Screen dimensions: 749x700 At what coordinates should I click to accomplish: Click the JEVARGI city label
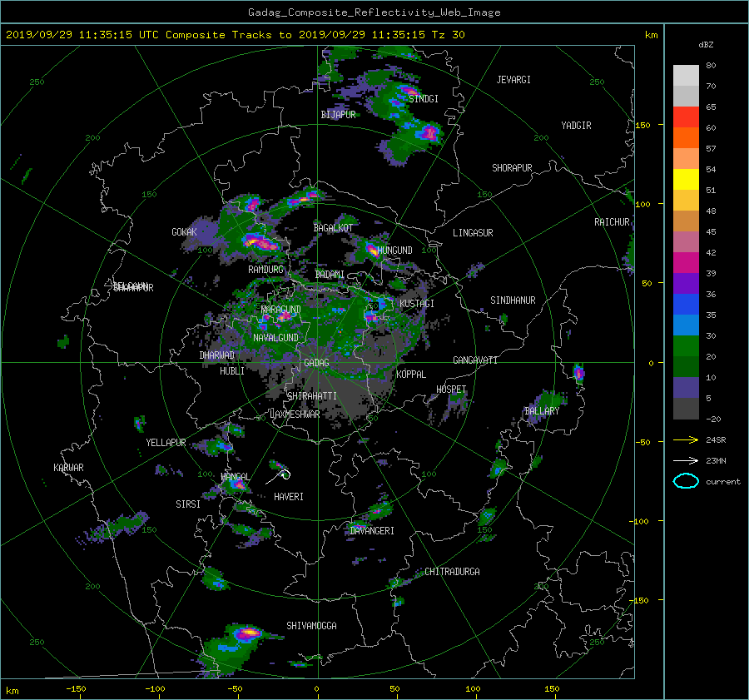(x=513, y=80)
